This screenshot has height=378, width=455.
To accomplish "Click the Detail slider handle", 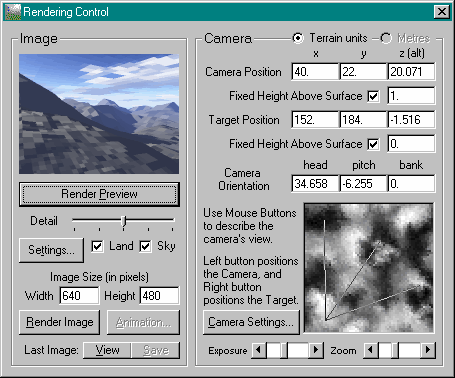I will (124, 221).
